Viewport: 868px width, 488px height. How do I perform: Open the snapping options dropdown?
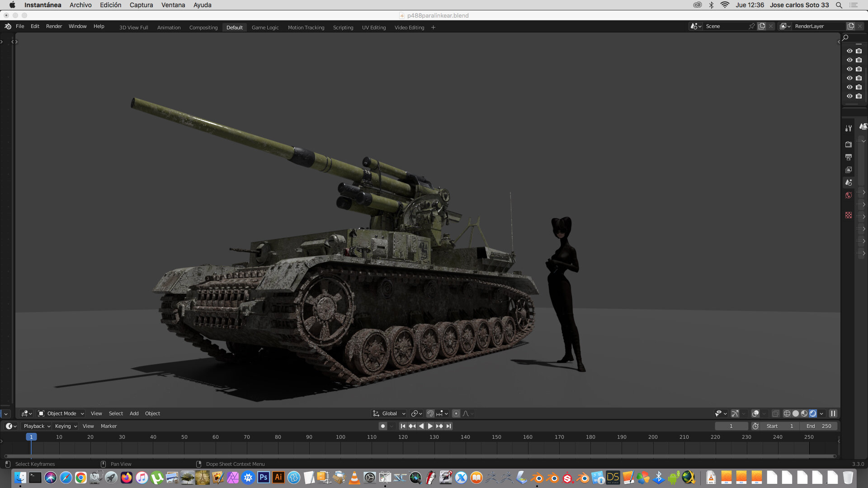pos(442,413)
